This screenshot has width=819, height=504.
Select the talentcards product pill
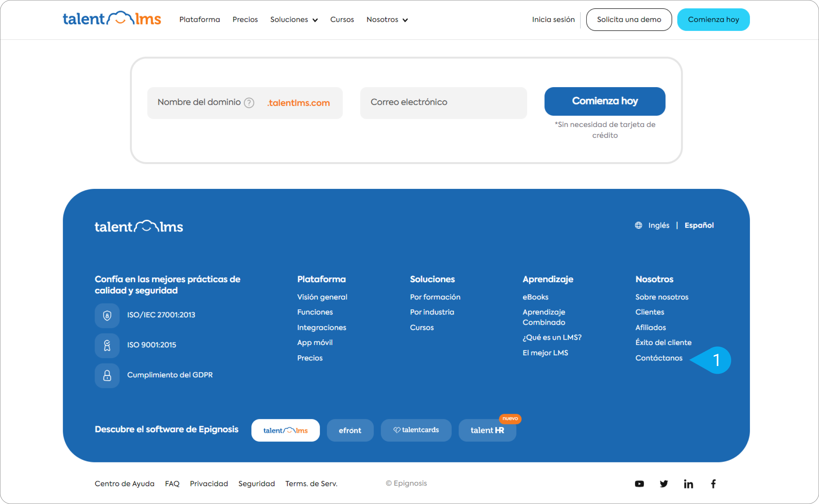[x=416, y=430]
